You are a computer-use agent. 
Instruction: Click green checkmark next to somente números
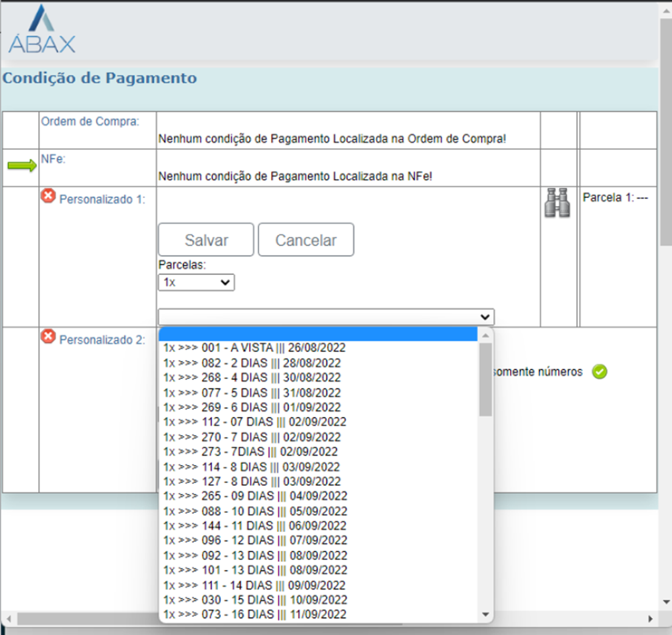point(600,372)
